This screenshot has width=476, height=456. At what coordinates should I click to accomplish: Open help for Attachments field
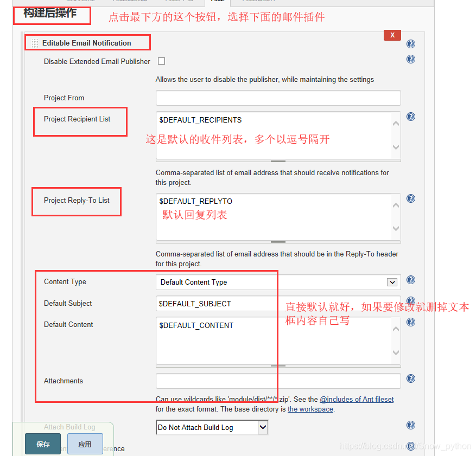(x=411, y=378)
